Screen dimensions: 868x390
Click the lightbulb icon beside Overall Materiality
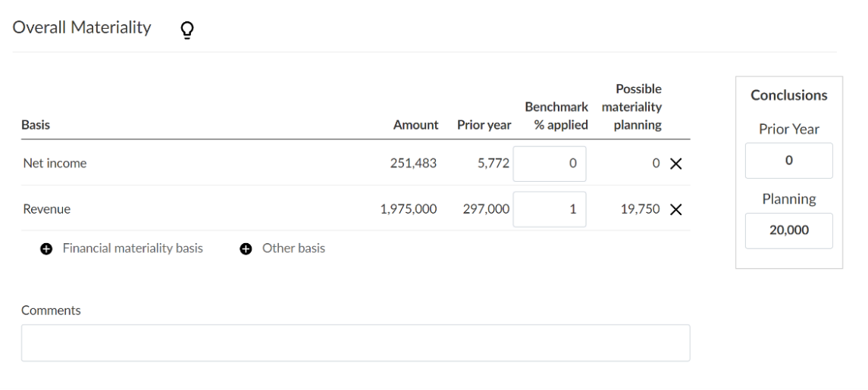click(184, 29)
